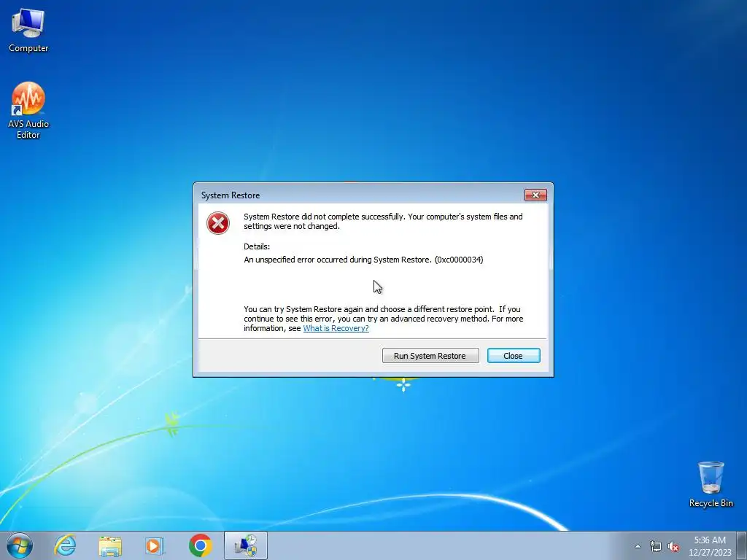This screenshot has width=747, height=560.
Task: Click the System Restore title bar text
Action: pyautogui.click(x=231, y=195)
